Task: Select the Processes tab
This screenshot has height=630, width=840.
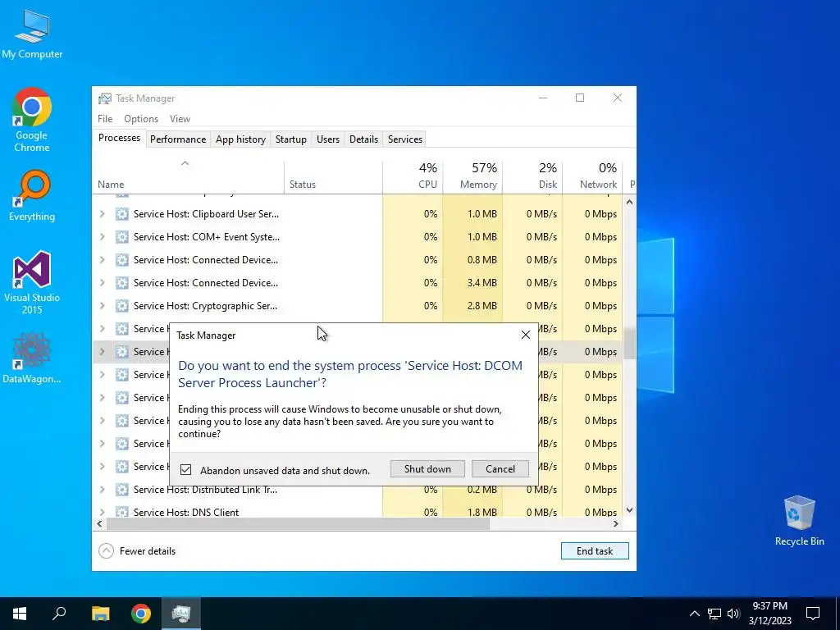Action: pos(119,138)
